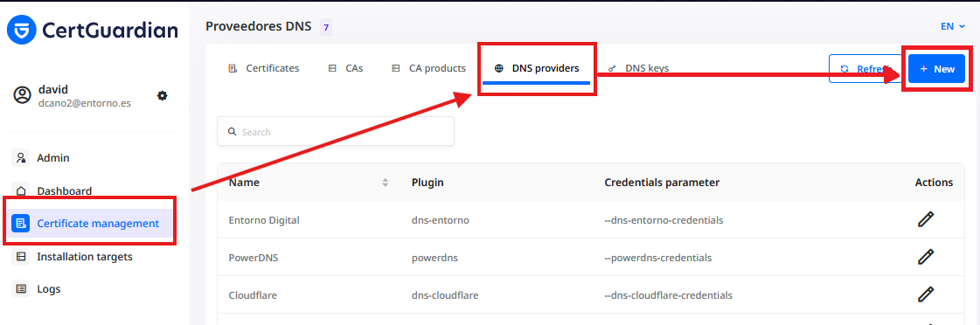Click the CAs tab icon
This screenshot has width=980, height=325.
332,69
